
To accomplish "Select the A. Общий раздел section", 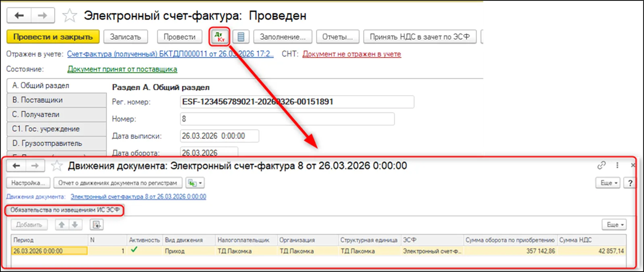I will 57,85.
